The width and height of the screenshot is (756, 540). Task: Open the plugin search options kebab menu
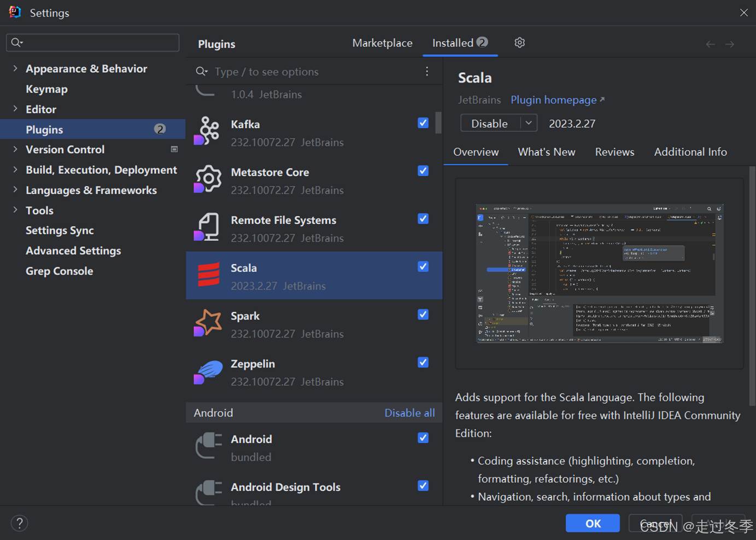point(427,71)
